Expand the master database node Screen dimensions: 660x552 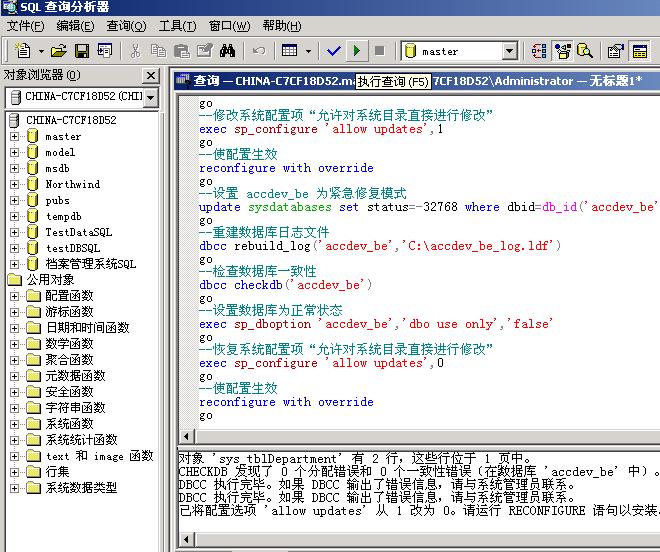[x=14, y=136]
